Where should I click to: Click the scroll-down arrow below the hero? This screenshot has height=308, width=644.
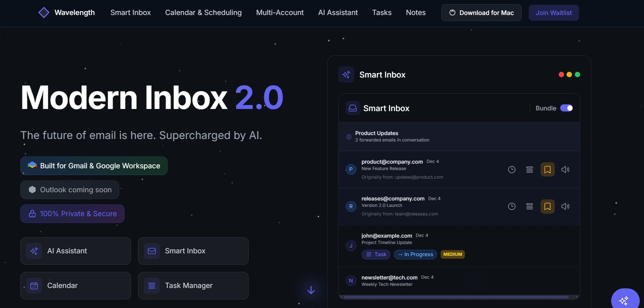click(311, 290)
